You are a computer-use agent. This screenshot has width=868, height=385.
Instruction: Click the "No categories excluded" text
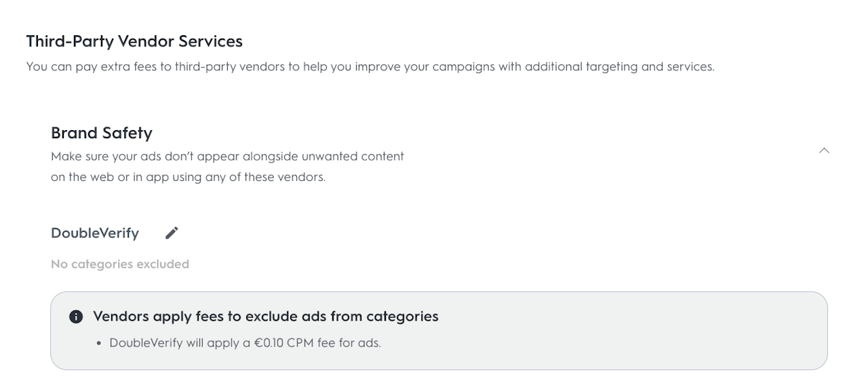(x=120, y=264)
